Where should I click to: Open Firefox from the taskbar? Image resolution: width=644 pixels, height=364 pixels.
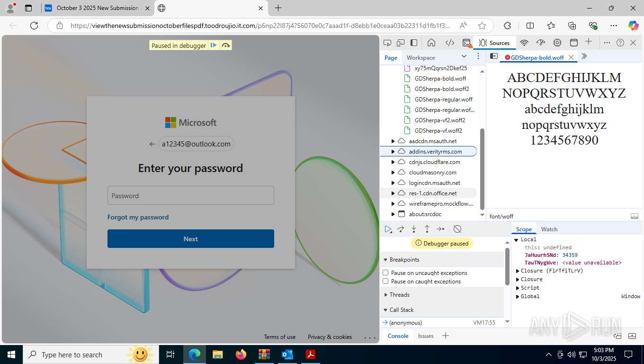point(241,355)
